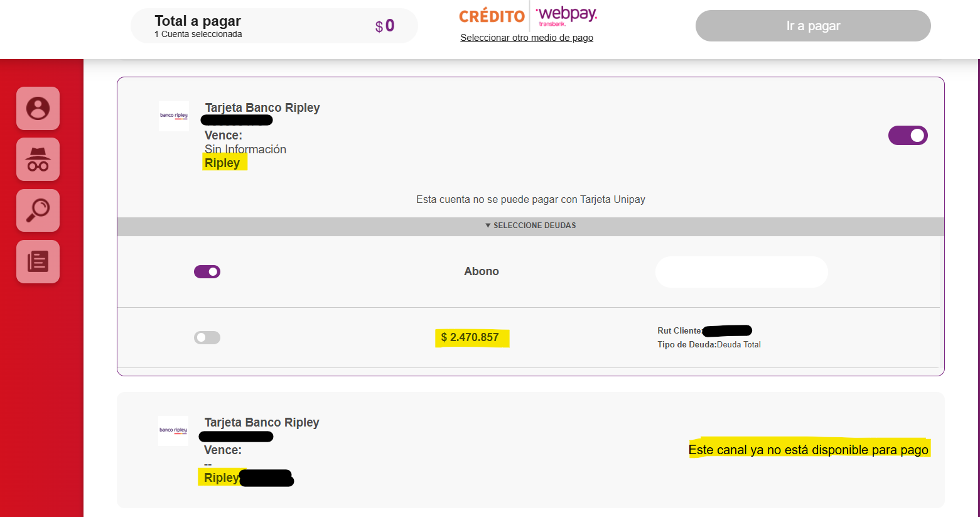980x517 pixels.
Task: Disable the Abono toggle switch
Action: pos(207,271)
